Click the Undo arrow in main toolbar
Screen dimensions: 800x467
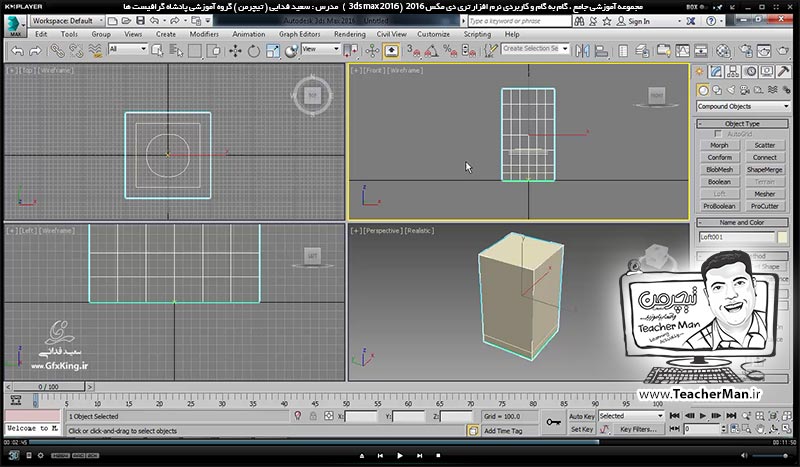(17, 51)
